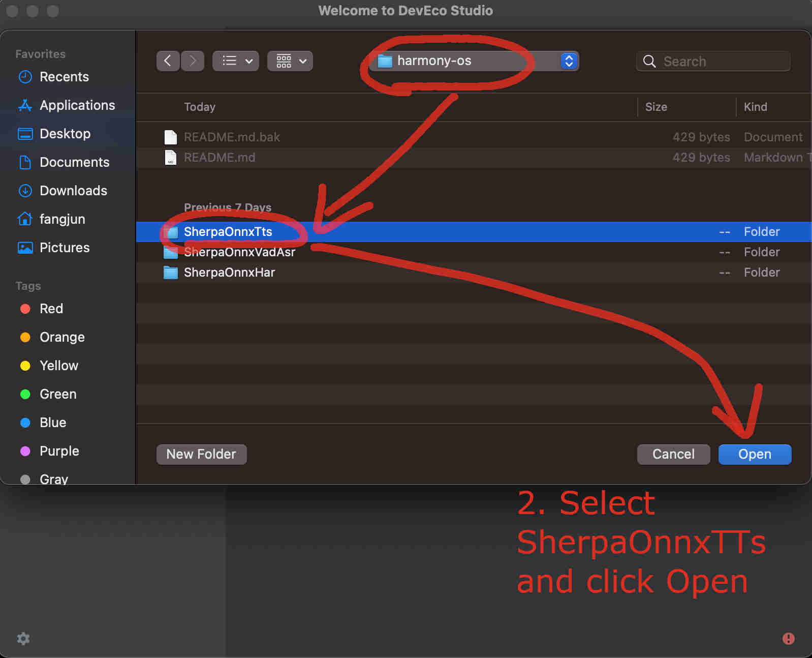Select the Blue tag

tap(43, 423)
